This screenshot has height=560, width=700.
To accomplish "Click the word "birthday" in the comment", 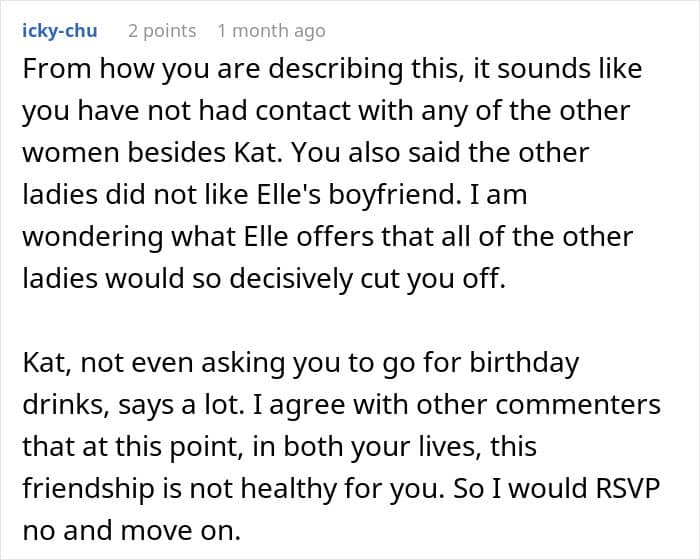I will [524, 363].
